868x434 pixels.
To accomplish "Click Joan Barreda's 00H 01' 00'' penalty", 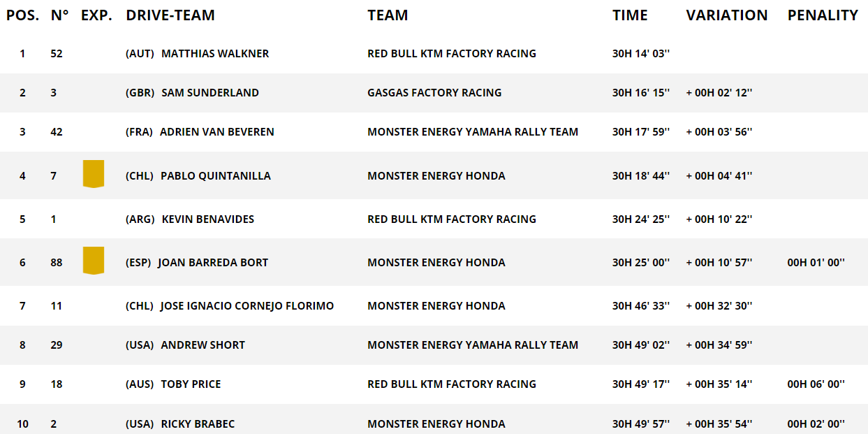I will (x=816, y=263).
